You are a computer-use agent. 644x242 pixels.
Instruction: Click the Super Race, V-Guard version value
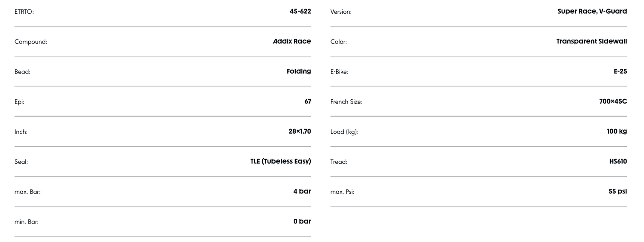tap(592, 11)
